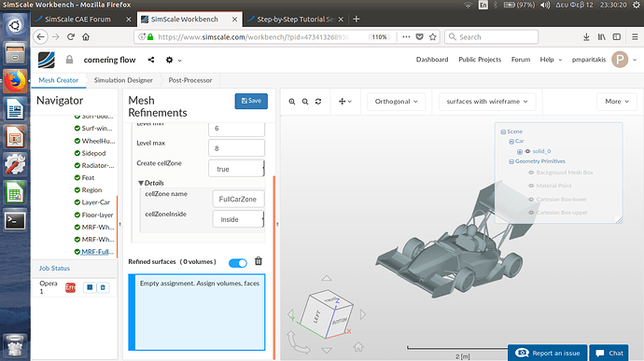Click the home view icon
Viewport: 644px width, 361px height.
pyautogui.click(x=358, y=347)
